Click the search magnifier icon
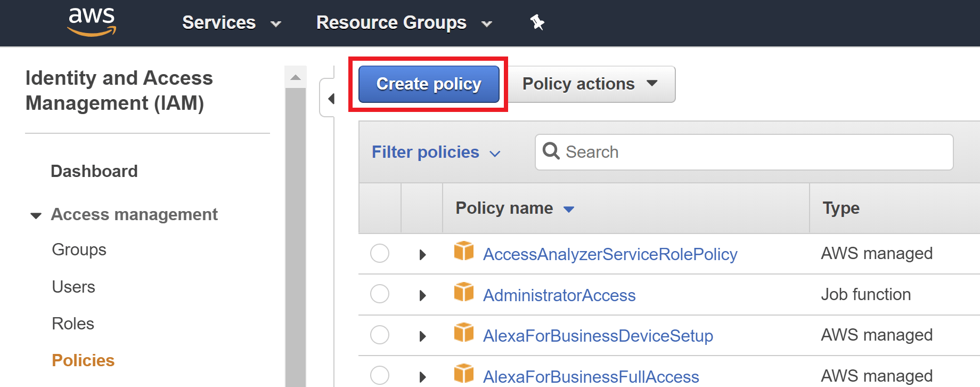The image size is (980, 387). point(551,151)
